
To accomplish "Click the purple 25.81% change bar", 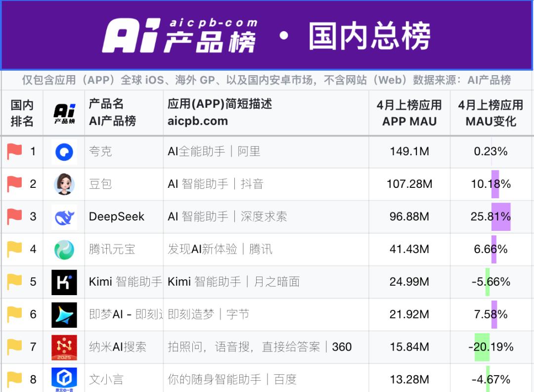I will [x=501, y=217].
